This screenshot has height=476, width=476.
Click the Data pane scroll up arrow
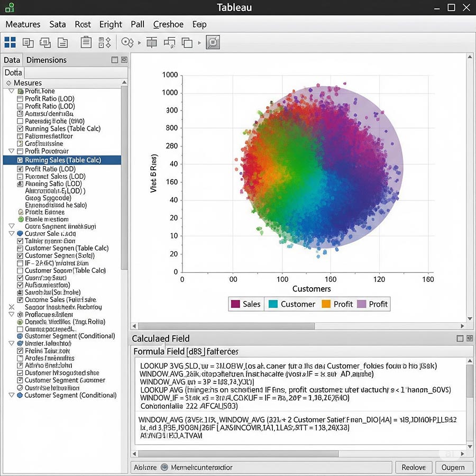124,83
